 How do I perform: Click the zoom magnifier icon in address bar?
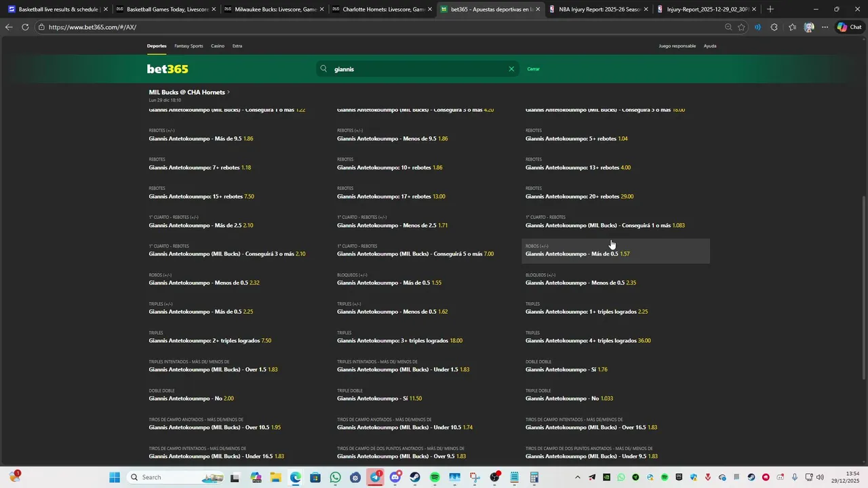728,27
